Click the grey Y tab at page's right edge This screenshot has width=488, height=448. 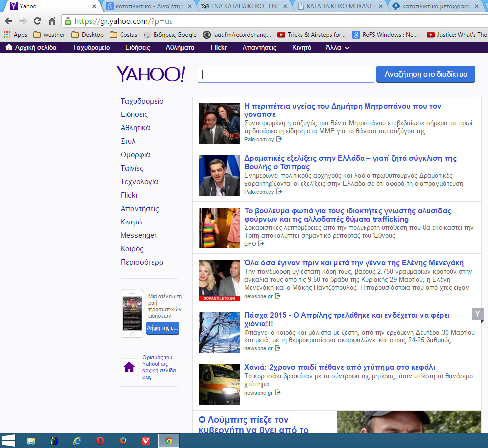pos(477,314)
